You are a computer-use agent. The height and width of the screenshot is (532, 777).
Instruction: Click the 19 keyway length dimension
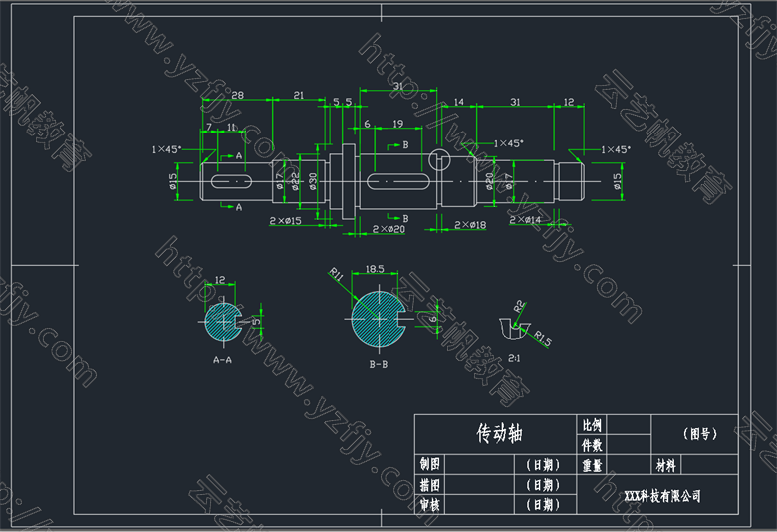click(x=397, y=124)
